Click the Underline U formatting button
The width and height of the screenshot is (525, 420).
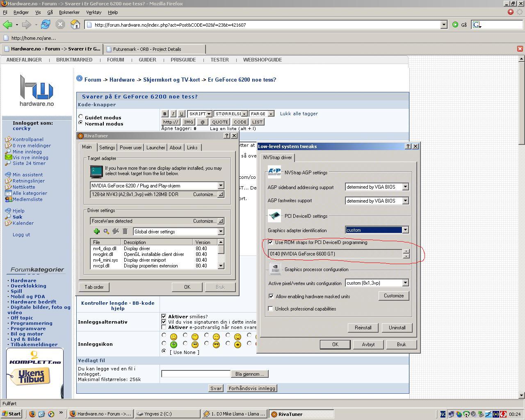(x=181, y=114)
